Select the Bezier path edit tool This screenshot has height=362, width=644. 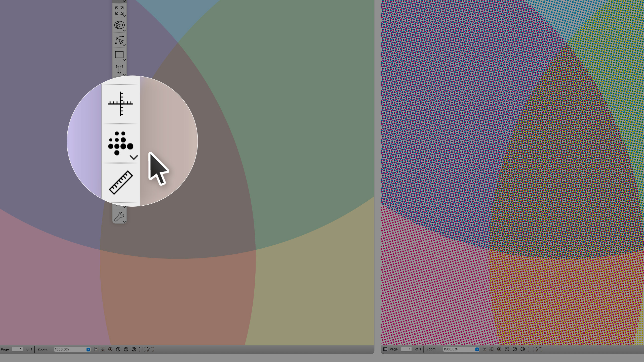click(119, 40)
